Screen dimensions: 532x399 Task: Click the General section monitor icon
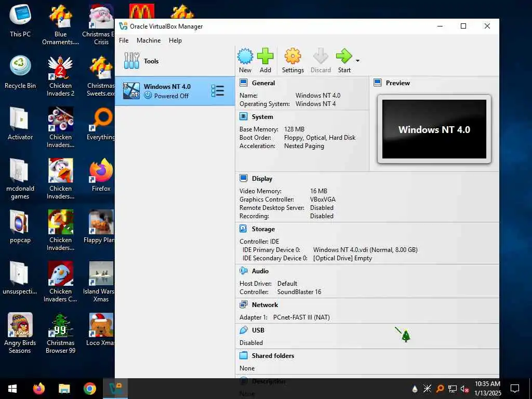[243, 83]
